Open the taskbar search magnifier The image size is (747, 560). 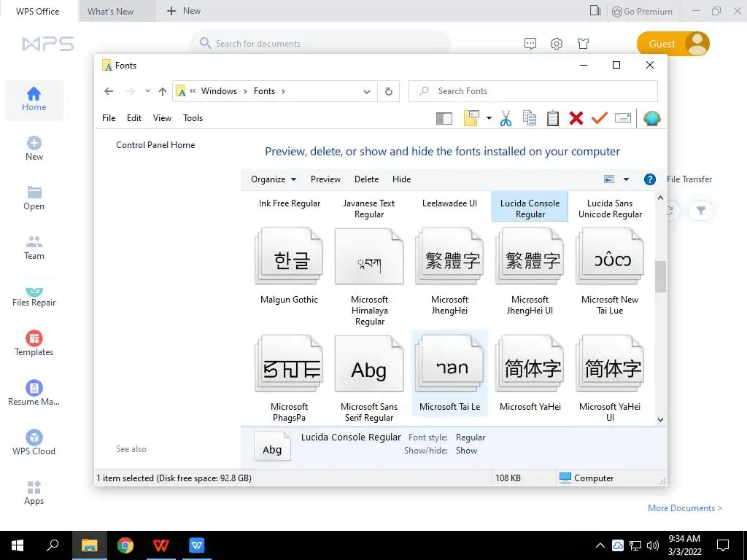[x=53, y=545]
